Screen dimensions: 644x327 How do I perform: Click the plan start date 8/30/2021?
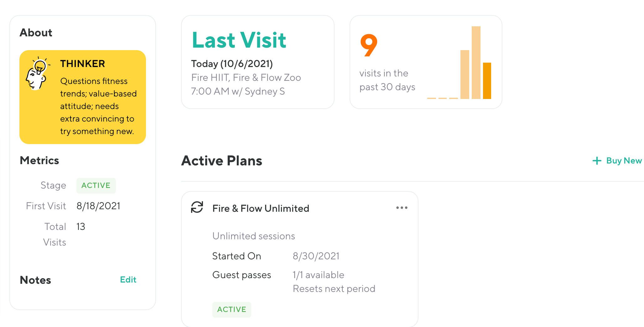pos(316,256)
